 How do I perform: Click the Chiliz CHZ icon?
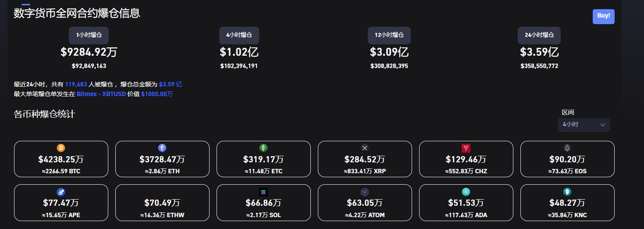[x=466, y=148]
